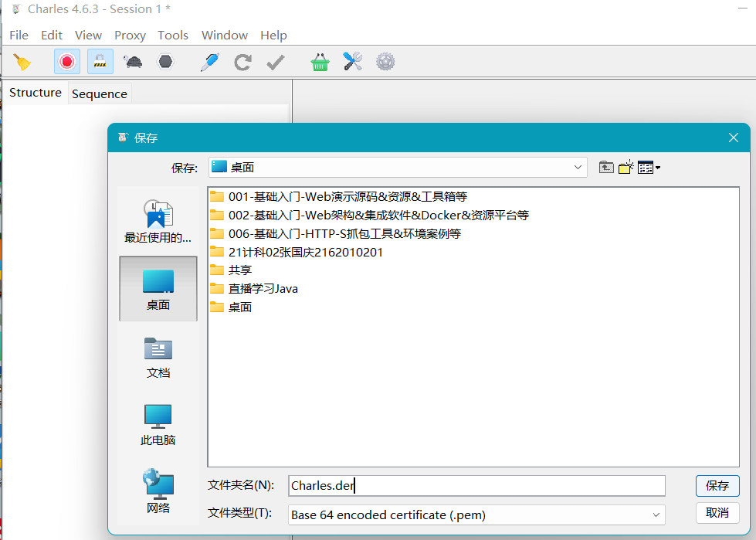The width and height of the screenshot is (756, 540).
Task: Select folder 21计科02张国庆2162010201
Action: click(x=297, y=252)
